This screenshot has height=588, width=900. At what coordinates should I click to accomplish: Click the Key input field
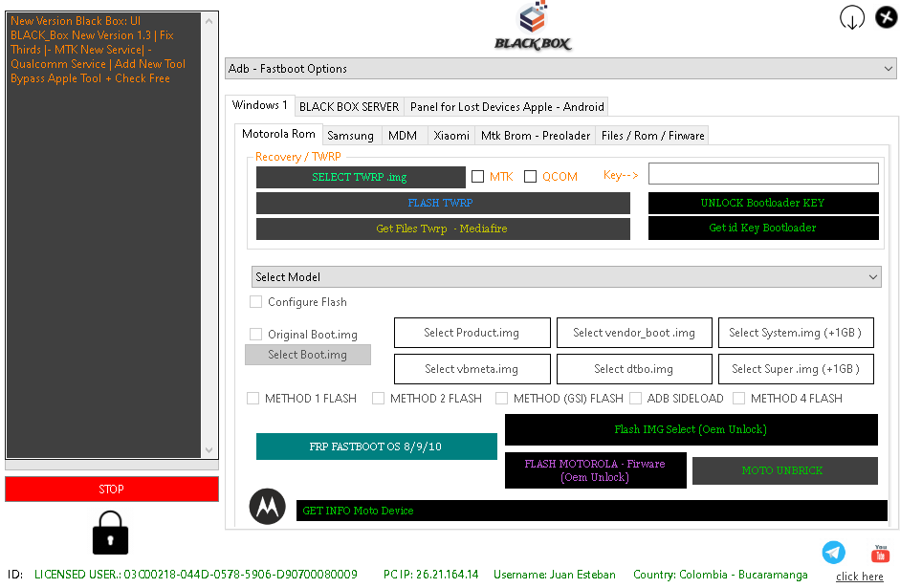coord(763,173)
